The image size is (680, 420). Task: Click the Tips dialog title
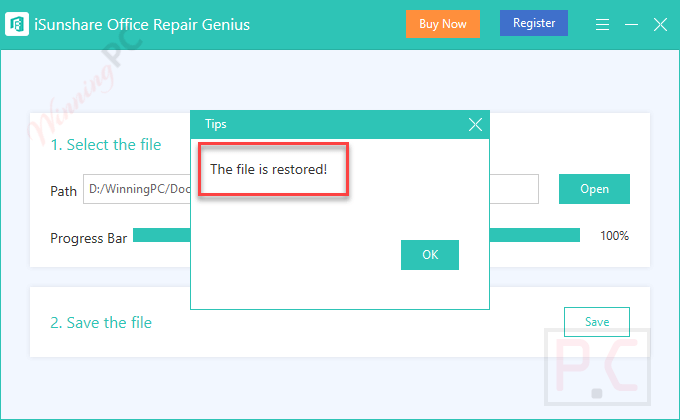coord(216,125)
